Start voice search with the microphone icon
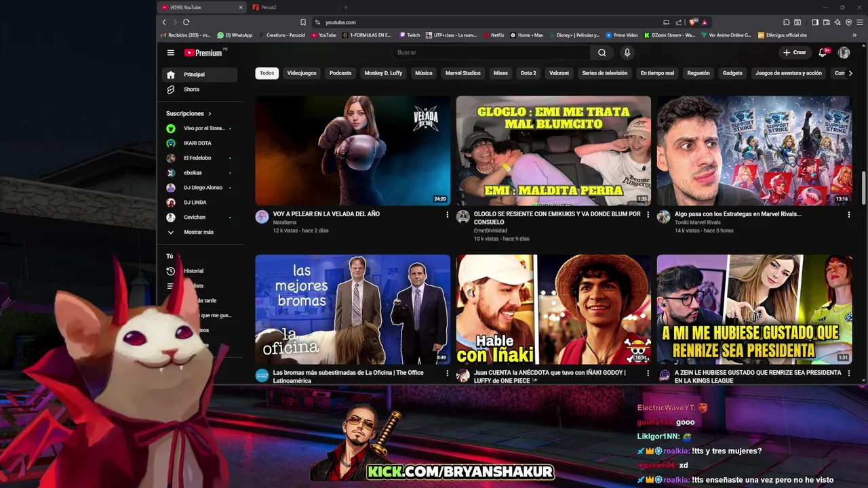The height and width of the screenshot is (488, 868). pyautogui.click(x=627, y=52)
